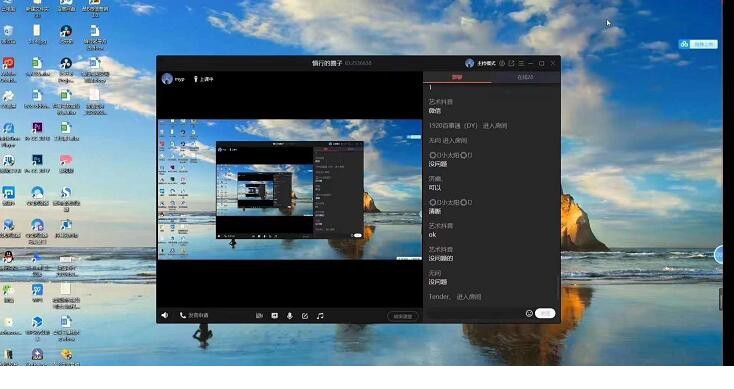
Task: Click the cloud upload widget at the desktop top right
Action: (x=698, y=44)
